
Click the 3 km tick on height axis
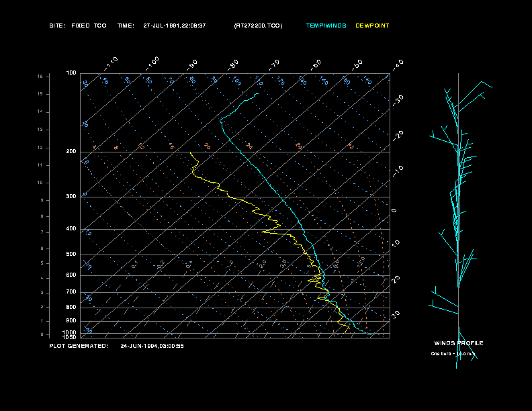[42, 293]
